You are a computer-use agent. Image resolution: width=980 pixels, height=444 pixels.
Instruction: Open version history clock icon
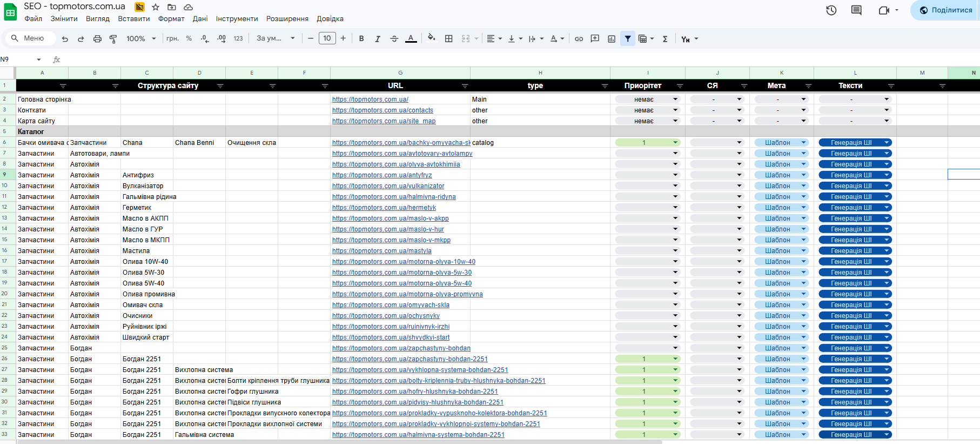coord(831,10)
